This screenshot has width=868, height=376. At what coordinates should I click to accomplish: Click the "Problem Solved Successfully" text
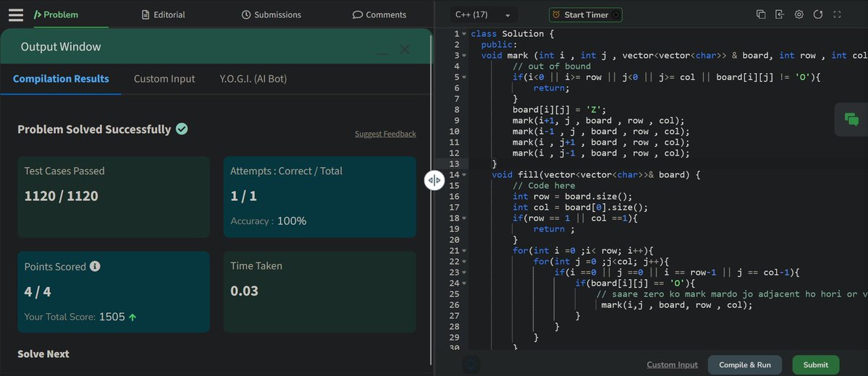[94, 129]
